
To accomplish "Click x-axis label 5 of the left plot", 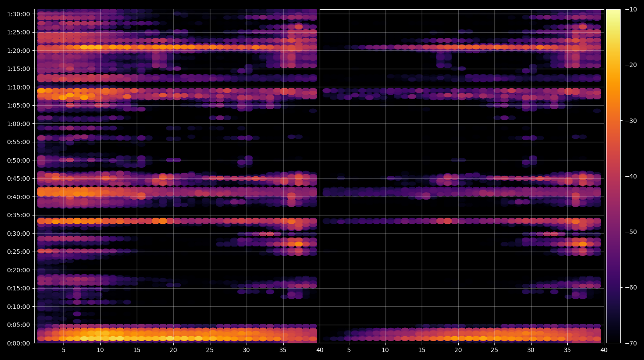I will click(64, 350).
